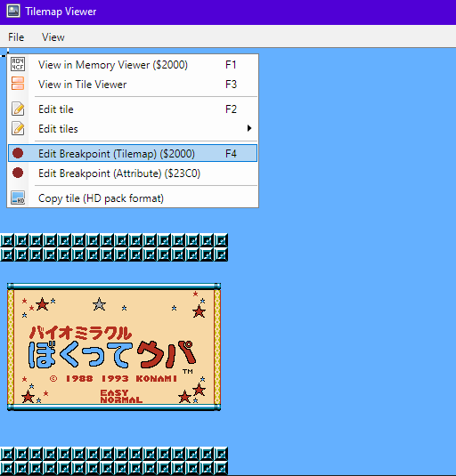Choose Copy tile (HD pack format)
Screen dimensions: 456x476
pos(133,198)
